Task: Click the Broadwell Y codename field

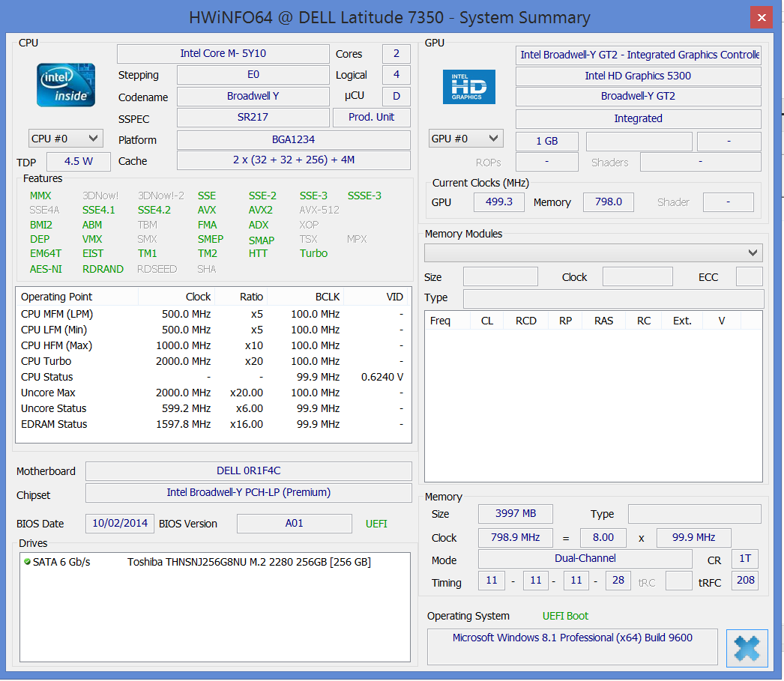Action: tap(253, 96)
